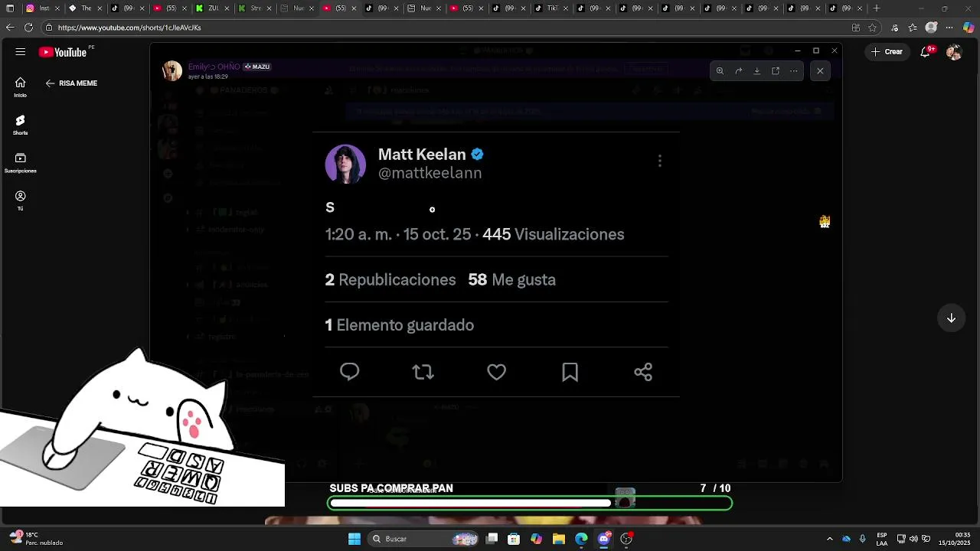
Task: Click the SUBS PA COMPRAR PAN progress bar
Action: tap(530, 503)
